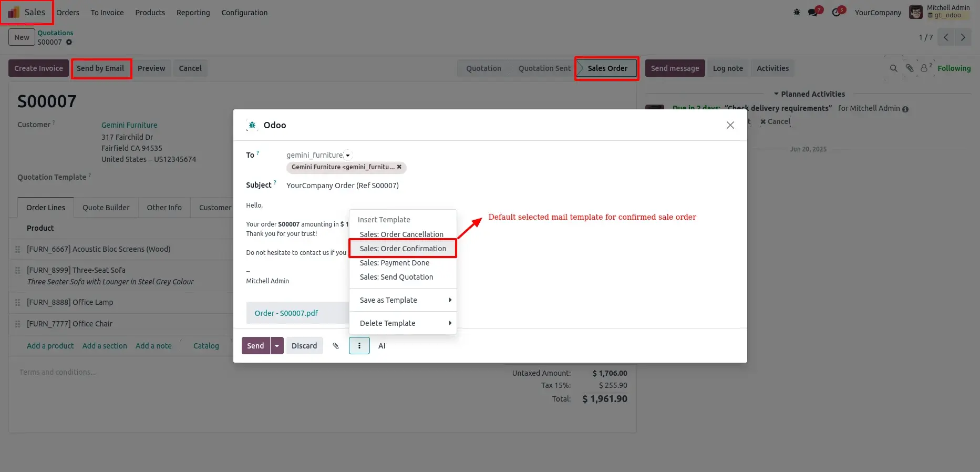Open the To recipients dropdown arrow
980x472 pixels.
point(348,156)
